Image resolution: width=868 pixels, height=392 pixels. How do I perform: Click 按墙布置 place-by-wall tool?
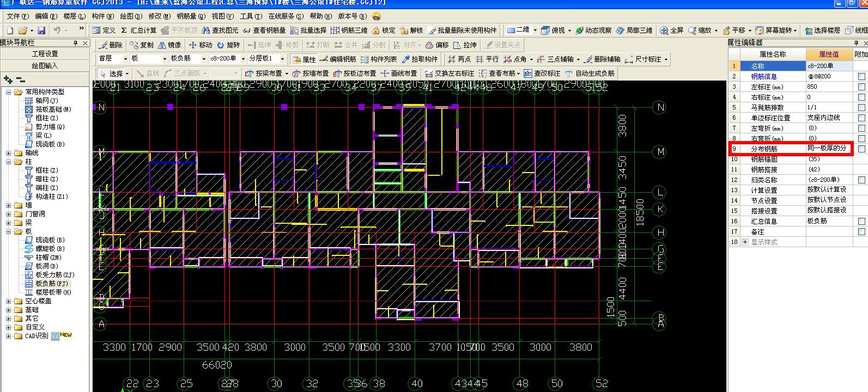pyautogui.click(x=311, y=73)
